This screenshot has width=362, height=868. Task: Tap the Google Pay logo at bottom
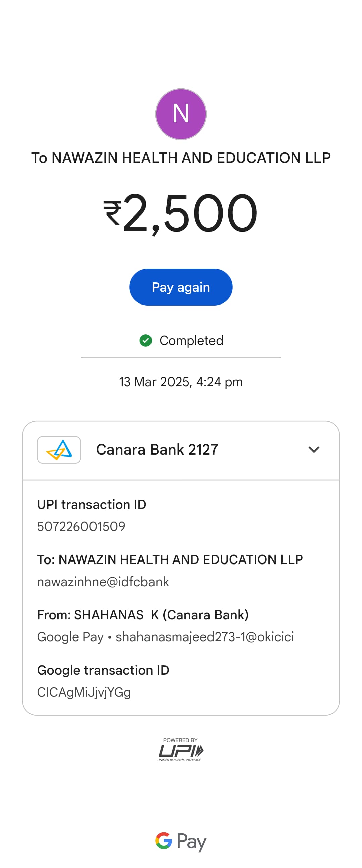pos(181,841)
